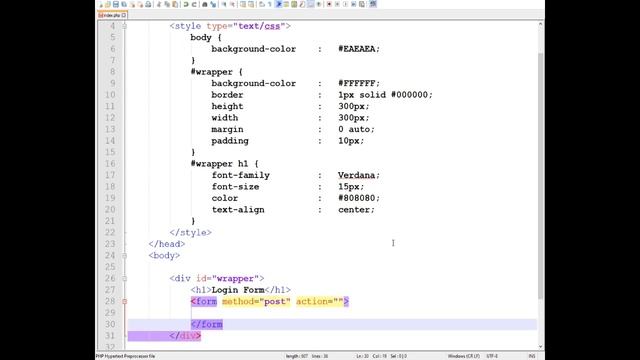Open a file with the Open toolbar icon
This screenshot has width=640, height=360.
tap(108, 4)
